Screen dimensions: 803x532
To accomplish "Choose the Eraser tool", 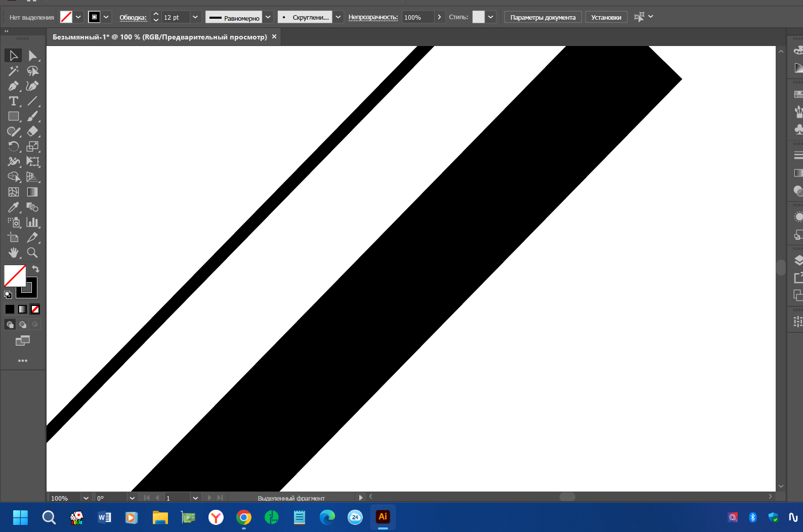I will click(32, 131).
